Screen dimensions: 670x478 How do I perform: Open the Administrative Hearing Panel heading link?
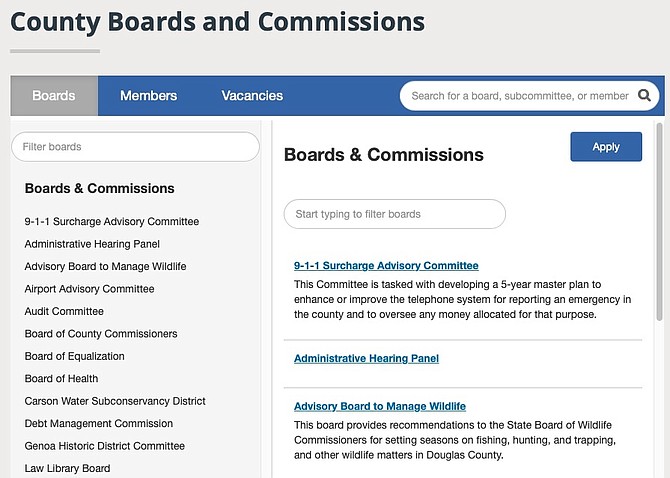(x=366, y=358)
